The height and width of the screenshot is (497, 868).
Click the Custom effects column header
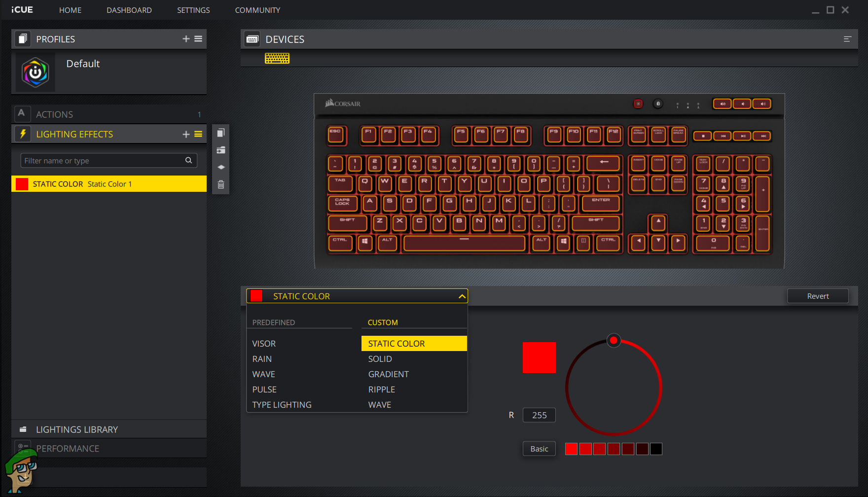383,322
